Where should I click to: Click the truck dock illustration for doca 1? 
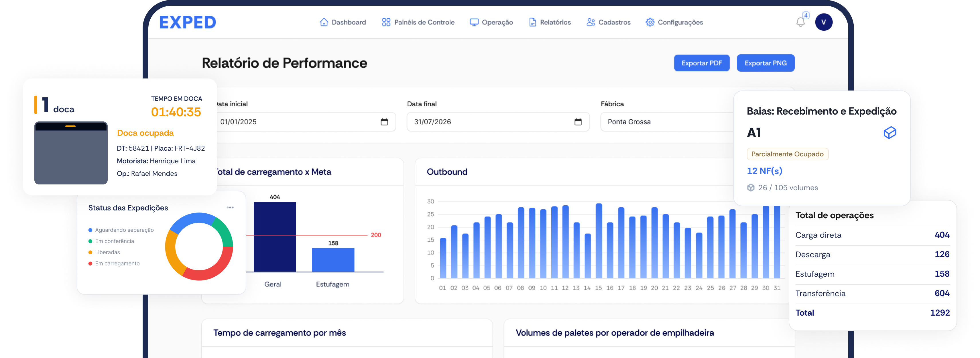(71, 153)
